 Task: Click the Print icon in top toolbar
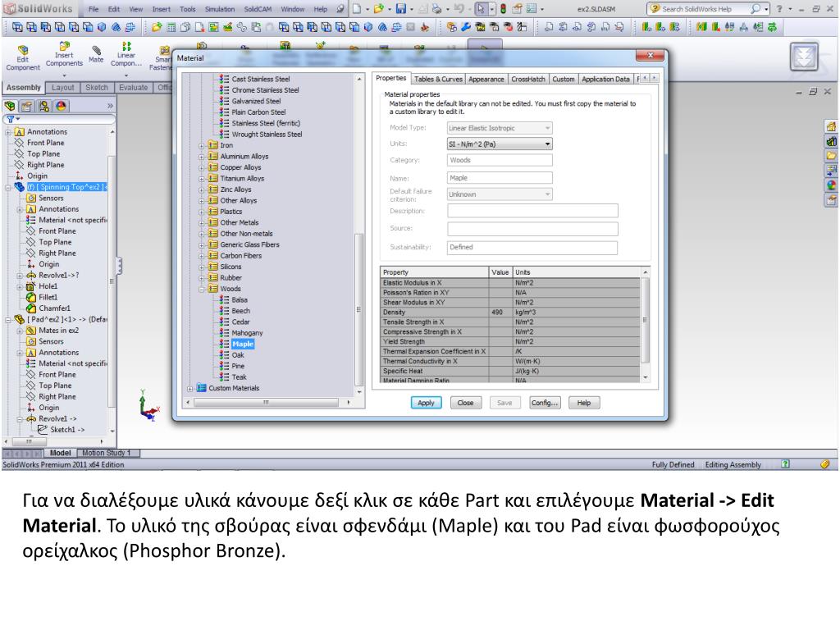(437, 8)
